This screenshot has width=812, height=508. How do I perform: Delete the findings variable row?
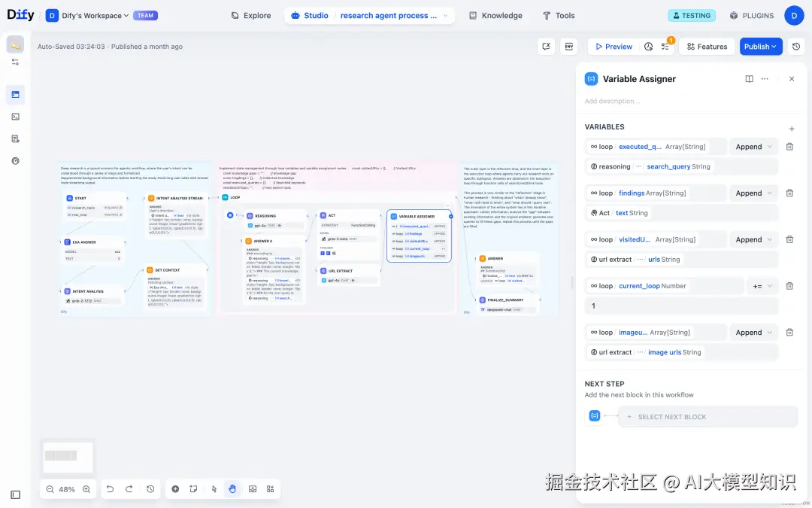[789, 193]
